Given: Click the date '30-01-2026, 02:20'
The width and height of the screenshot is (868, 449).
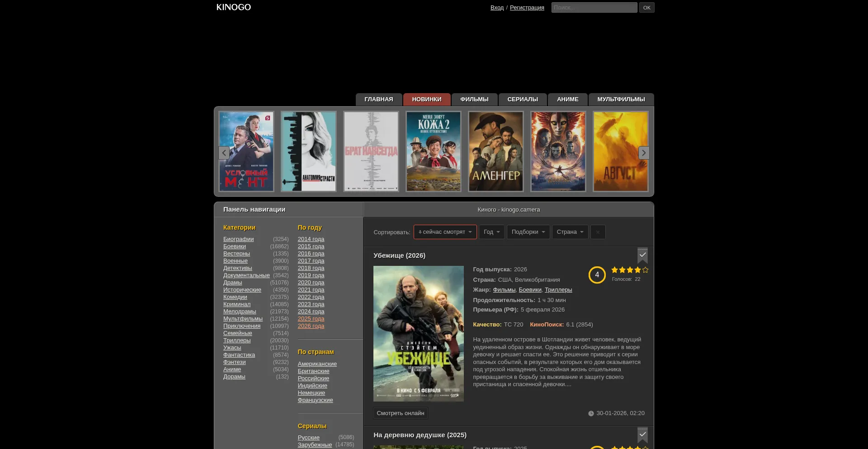Looking at the screenshot, I should pos(620,413).
